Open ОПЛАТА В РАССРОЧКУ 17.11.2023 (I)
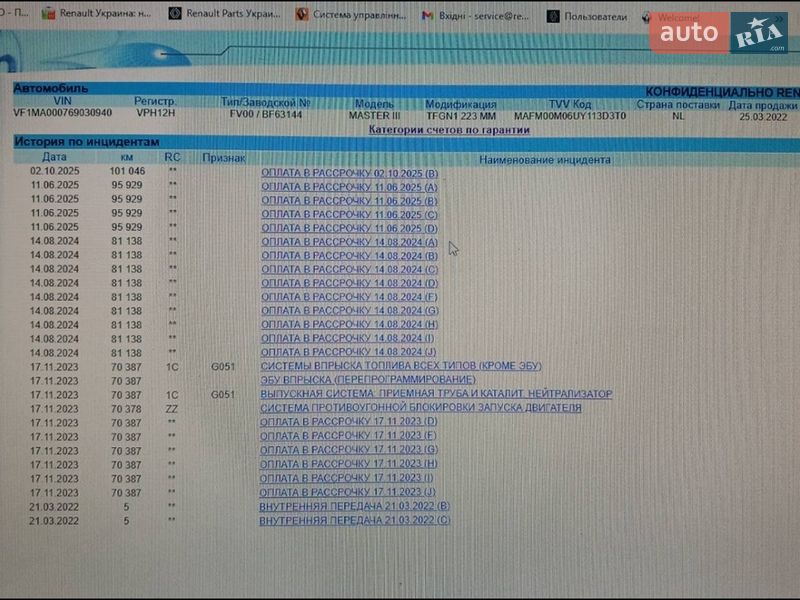The width and height of the screenshot is (800, 600). point(346,478)
